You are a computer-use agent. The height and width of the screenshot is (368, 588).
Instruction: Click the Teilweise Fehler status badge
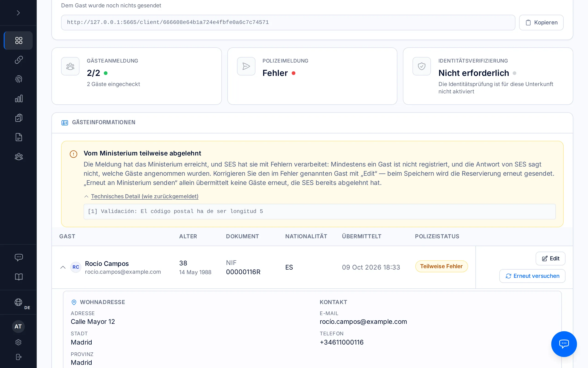pyautogui.click(x=441, y=266)
